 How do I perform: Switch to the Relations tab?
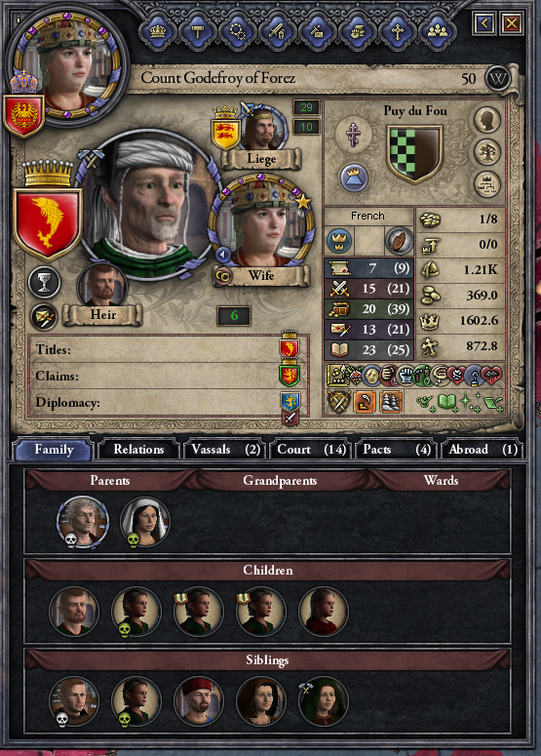pyautogui.click(x=138, y=450)
